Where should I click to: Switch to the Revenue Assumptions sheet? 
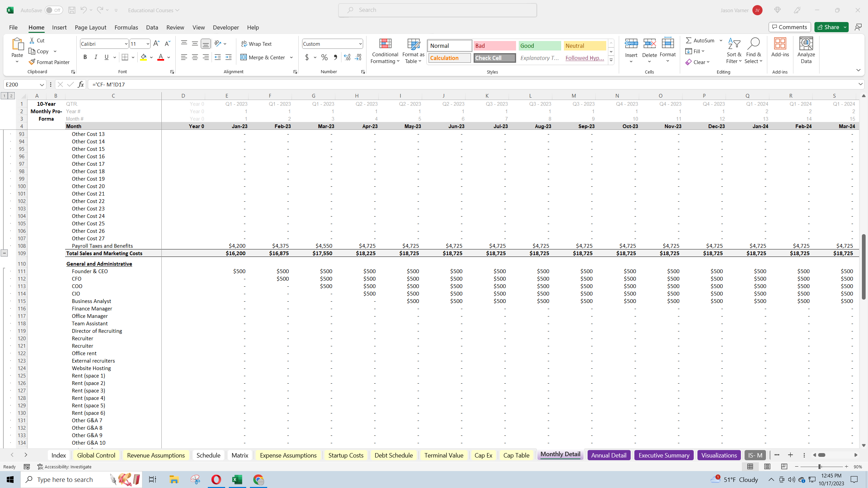(156, 455)
